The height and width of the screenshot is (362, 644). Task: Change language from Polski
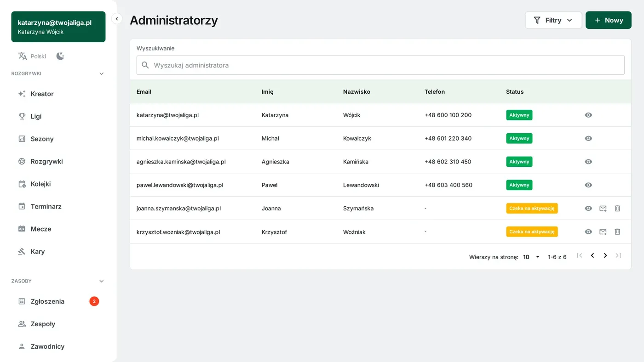[32, 56]
